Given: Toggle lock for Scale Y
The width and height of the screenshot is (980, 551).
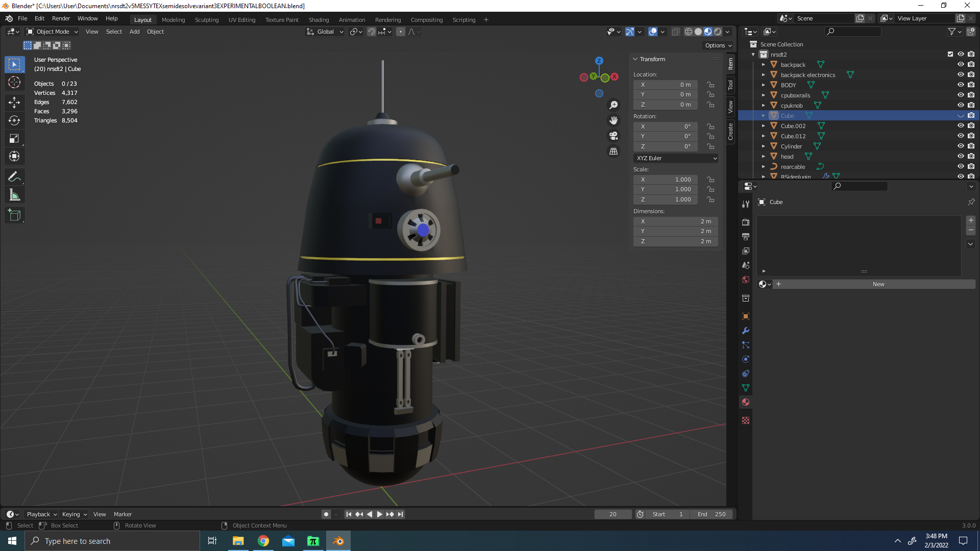Looking at the screenshot, I should coord(710,189).
